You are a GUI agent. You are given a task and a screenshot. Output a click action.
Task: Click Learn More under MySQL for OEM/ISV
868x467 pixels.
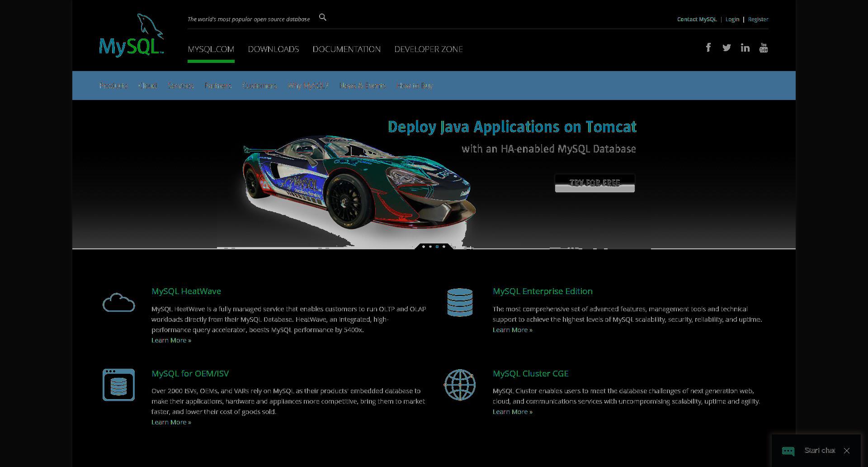point(171,422)
